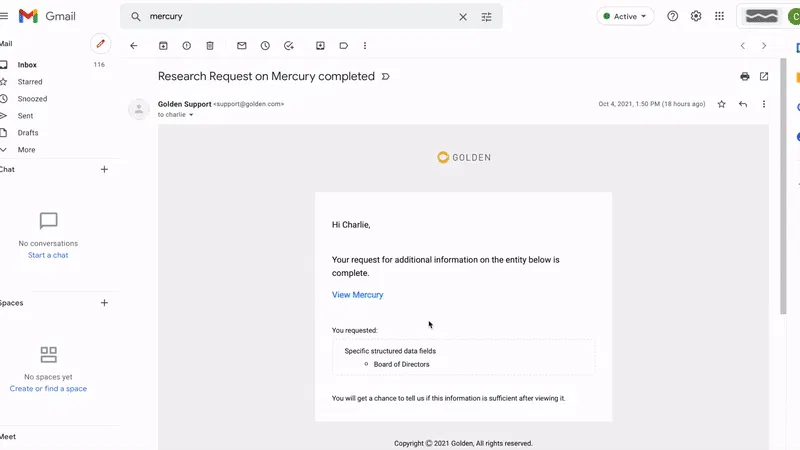Click the Start a chat link
800x450 pixels.
(x=48, y=255)
